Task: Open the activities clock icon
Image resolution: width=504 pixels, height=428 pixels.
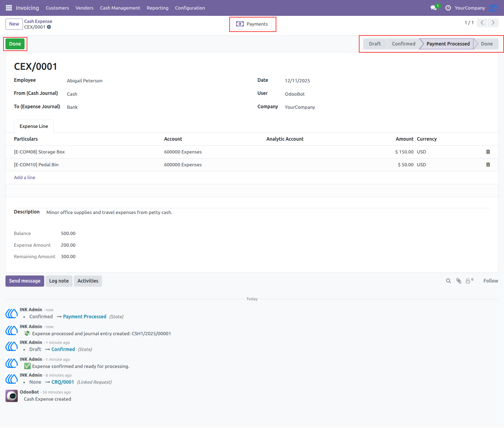Action: click(x=448, y=8)
